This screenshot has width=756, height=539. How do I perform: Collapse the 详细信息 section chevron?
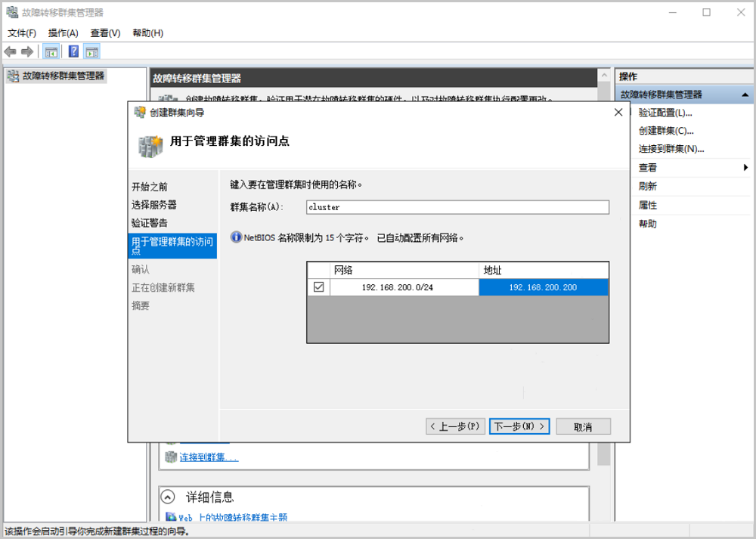(x=169, y=497)
